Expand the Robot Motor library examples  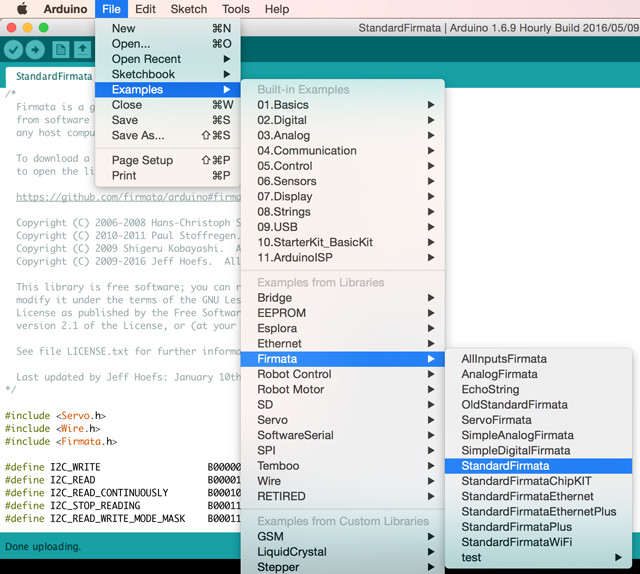point(343,389)
